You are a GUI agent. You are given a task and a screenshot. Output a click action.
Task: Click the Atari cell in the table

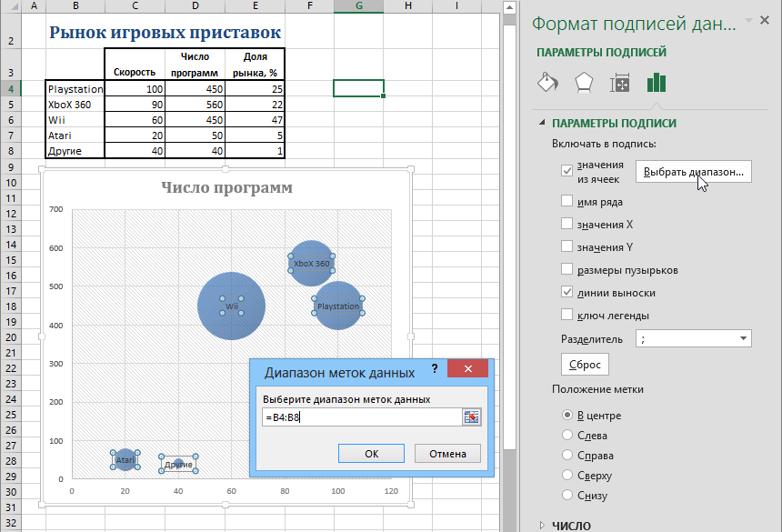[75, 136]
